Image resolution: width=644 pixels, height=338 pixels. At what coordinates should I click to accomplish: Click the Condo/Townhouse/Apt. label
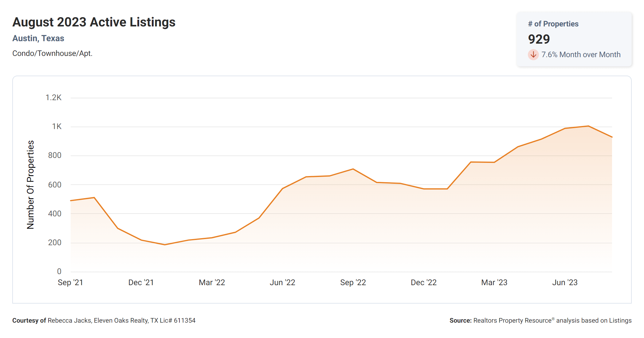(x=52, y=53)
